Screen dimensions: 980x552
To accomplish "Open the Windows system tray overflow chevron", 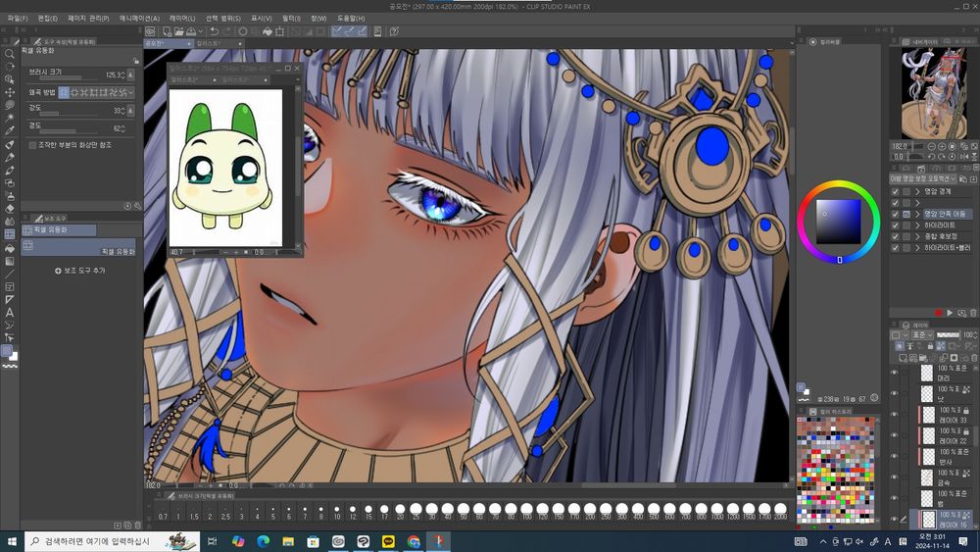I will coord(823,541).
